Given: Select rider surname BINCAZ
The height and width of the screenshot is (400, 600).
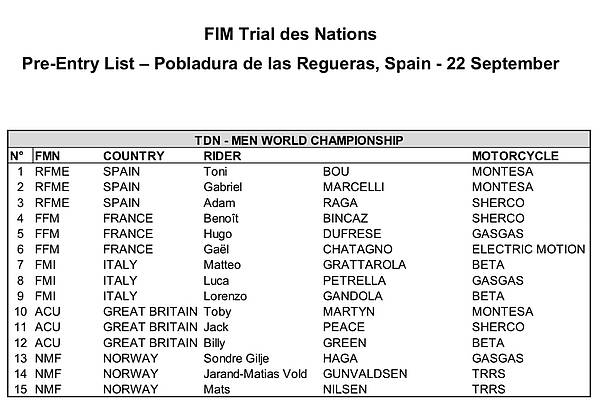Looking at the screenshot, I should point(345,218).
